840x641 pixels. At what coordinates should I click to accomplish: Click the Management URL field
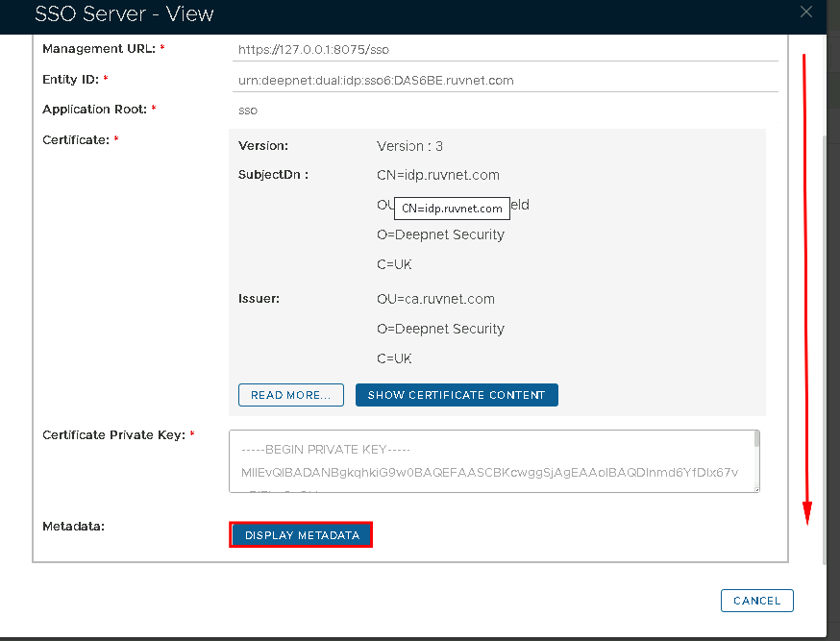506,48
